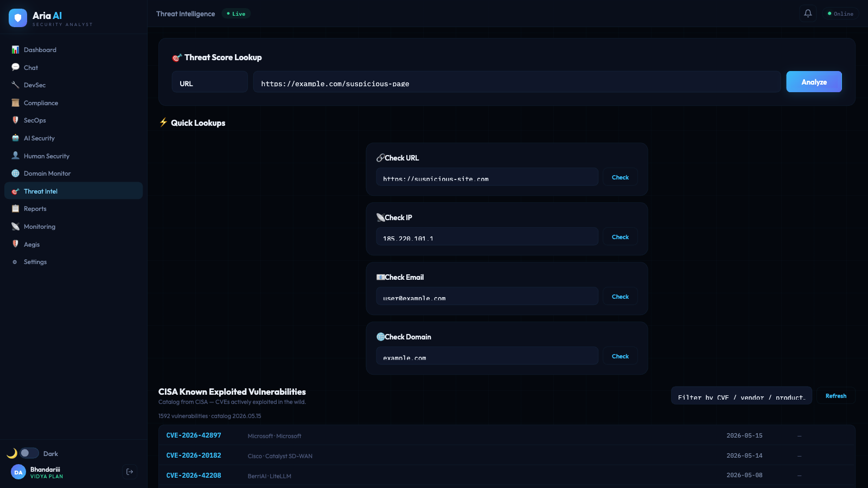Navigate to Domain Monitor
This screenshot has height=488, width=868.
coord(73,174)
